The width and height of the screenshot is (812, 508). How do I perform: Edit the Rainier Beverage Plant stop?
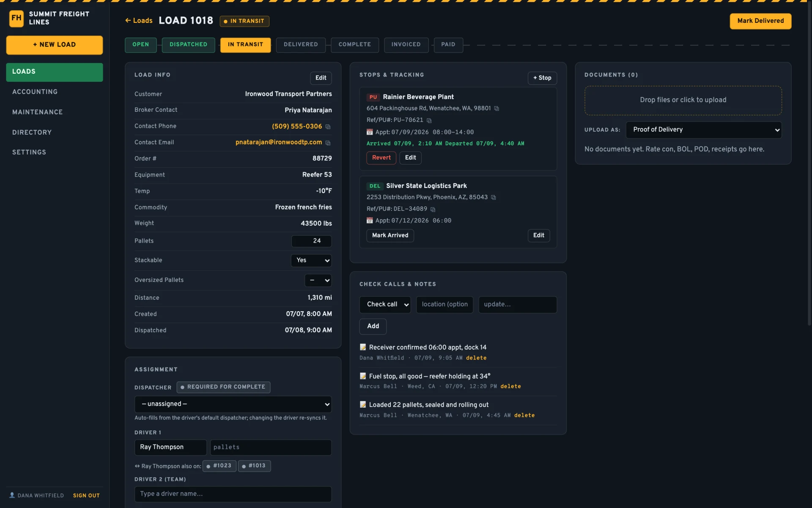tap(411, 158)
